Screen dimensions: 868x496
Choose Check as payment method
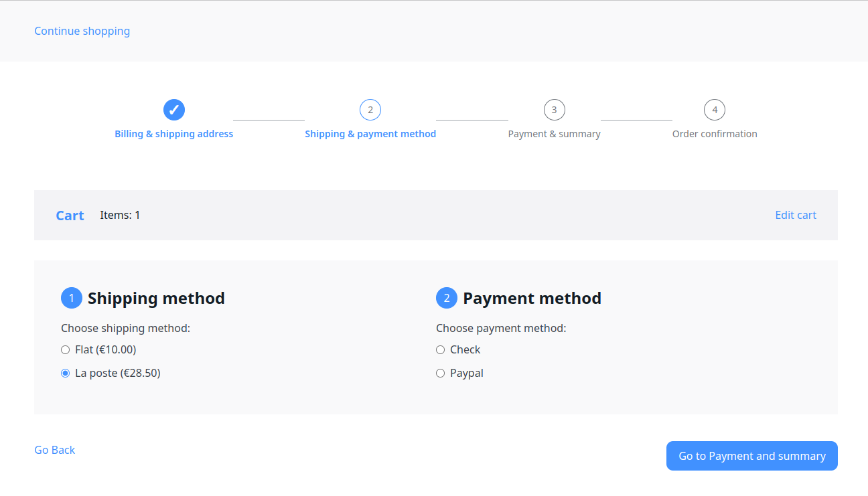(441, 350)
